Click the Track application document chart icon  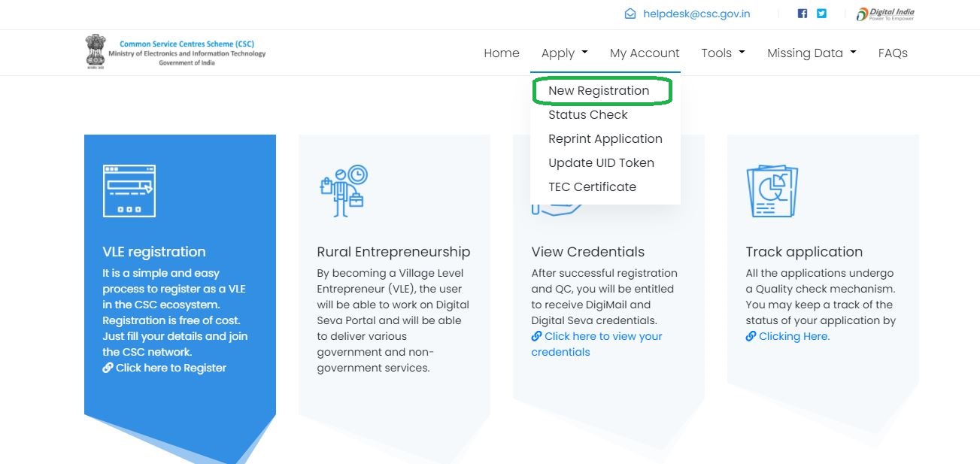[x=771, y=191]
